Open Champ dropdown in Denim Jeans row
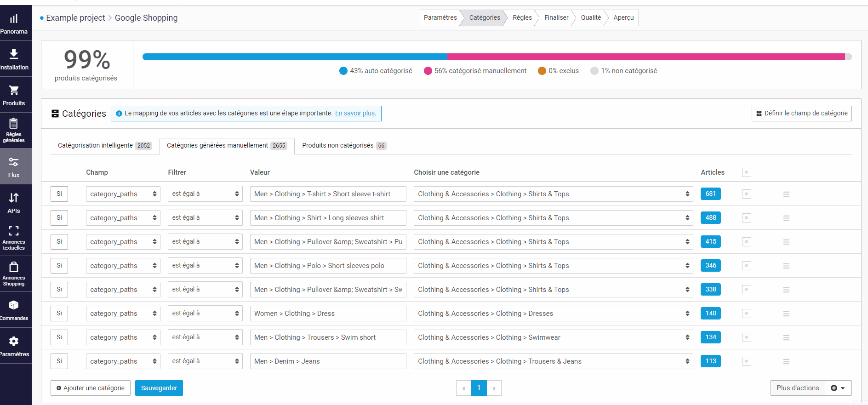Screen dimensions: 868x405 pyautogui.click(x=123, y=361)
